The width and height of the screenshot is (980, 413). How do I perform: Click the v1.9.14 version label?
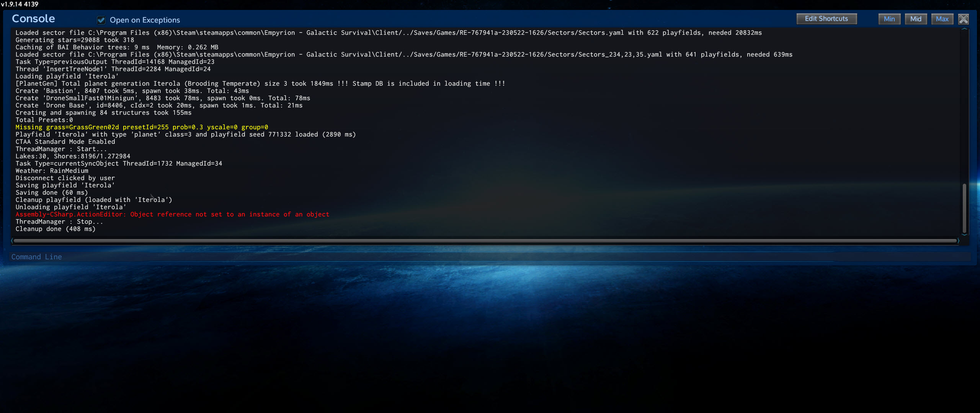click(x=20, y=4)
